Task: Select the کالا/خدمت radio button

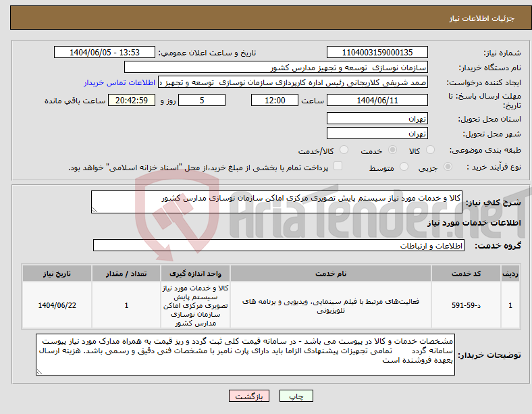Action: point(344,150)
